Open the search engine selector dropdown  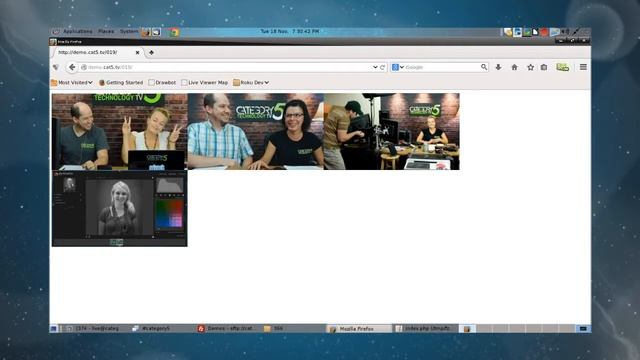tap(397, 67)
